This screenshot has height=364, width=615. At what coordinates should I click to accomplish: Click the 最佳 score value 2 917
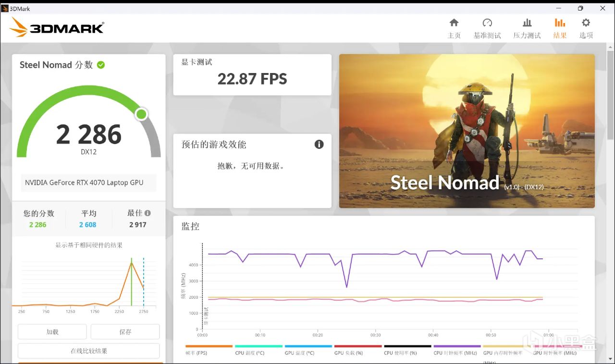(x=138, y=225)
